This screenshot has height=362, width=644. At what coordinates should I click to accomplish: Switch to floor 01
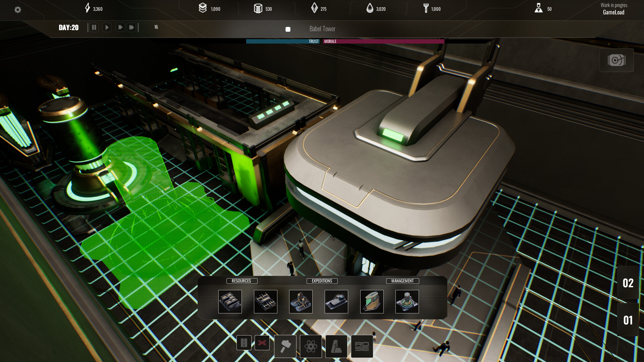pos(628,320)
